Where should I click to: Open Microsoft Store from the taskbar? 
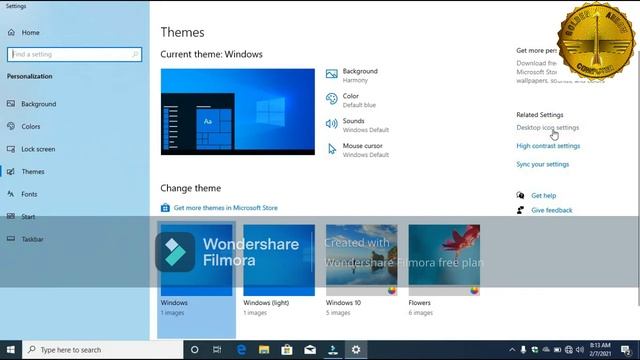[x=287, y=350]
